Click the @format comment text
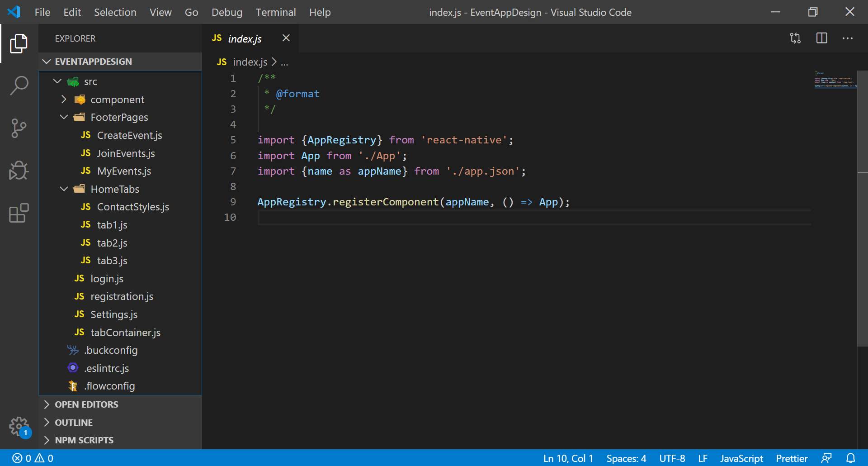Screen dimensions: 868x466 [x=298, y=94]
